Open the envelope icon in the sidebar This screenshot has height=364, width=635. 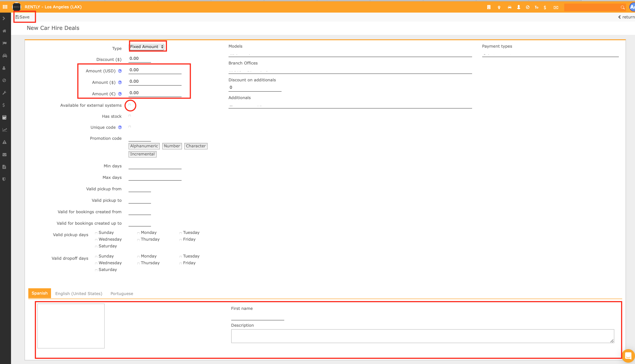4,155
